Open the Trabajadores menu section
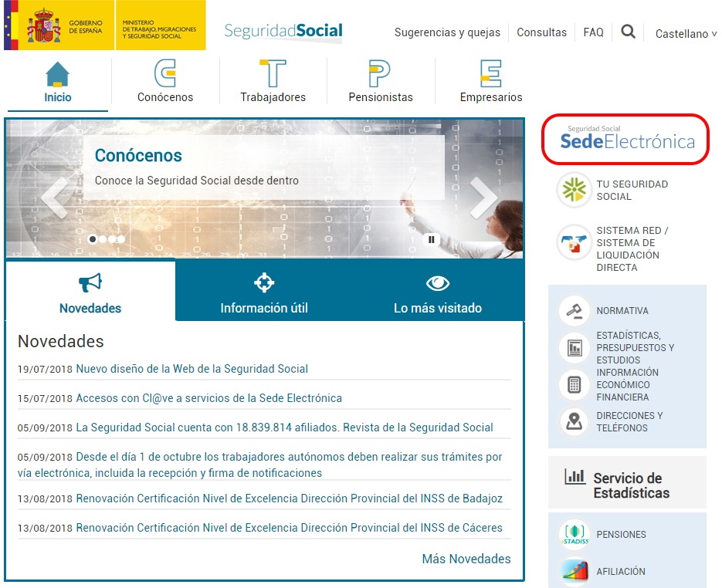The height and width of the screenshot is (588, 722). [273, 82]
